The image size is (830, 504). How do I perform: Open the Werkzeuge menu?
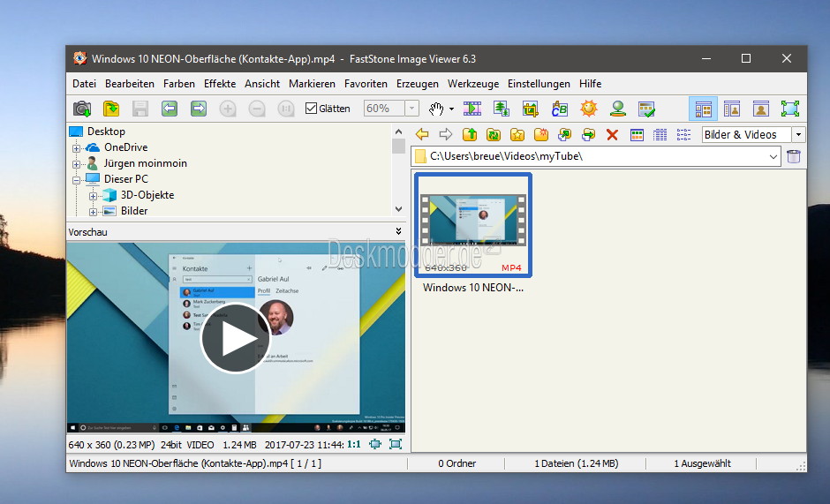click(x=473, y=84)
